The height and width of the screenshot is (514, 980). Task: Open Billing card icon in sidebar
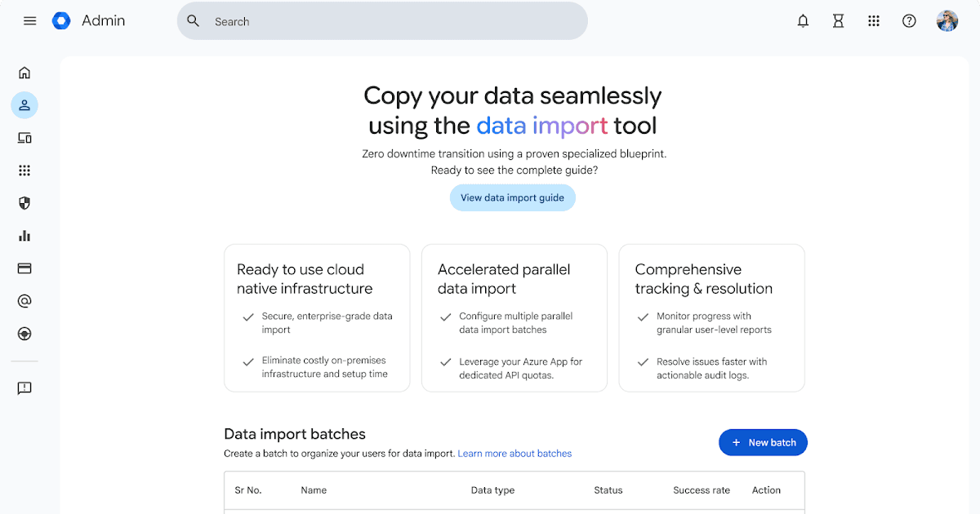coord(24,268)
